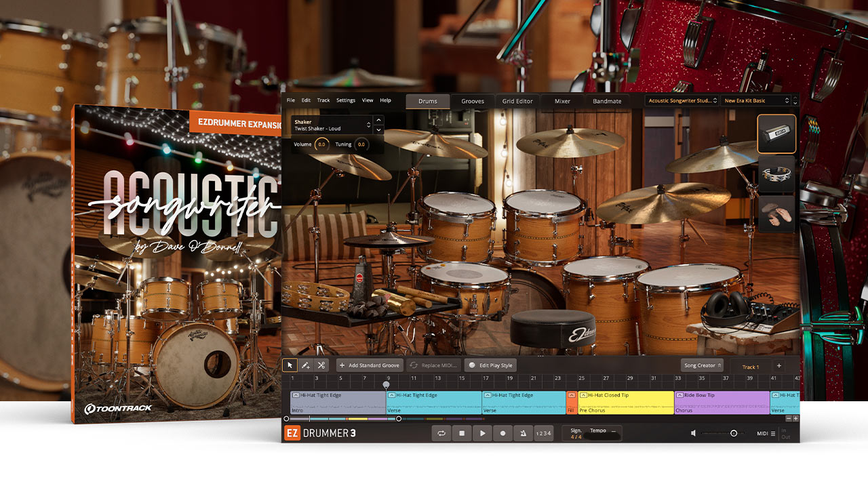Adjust the master volume slider
The image size is (868, 488).
tap(733, 433)
